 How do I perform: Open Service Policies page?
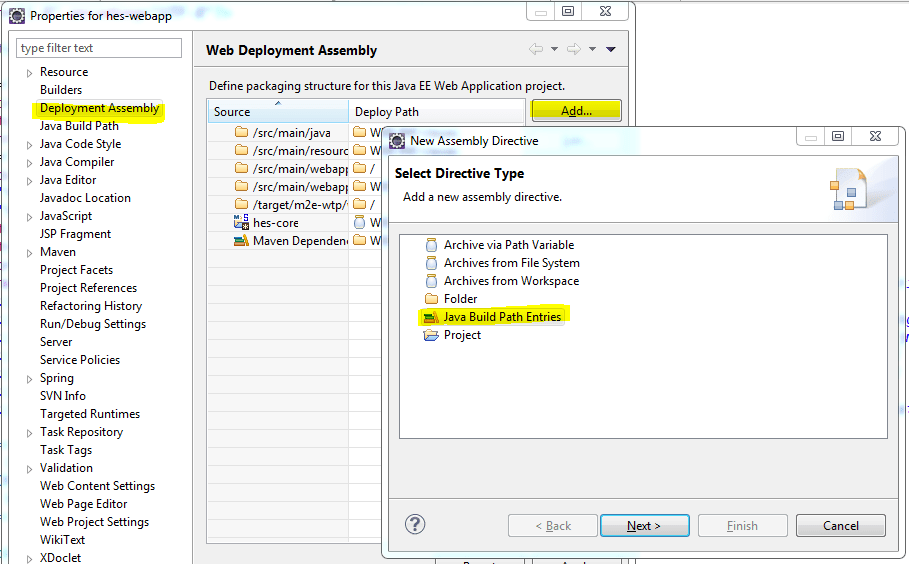coord(80,359)
